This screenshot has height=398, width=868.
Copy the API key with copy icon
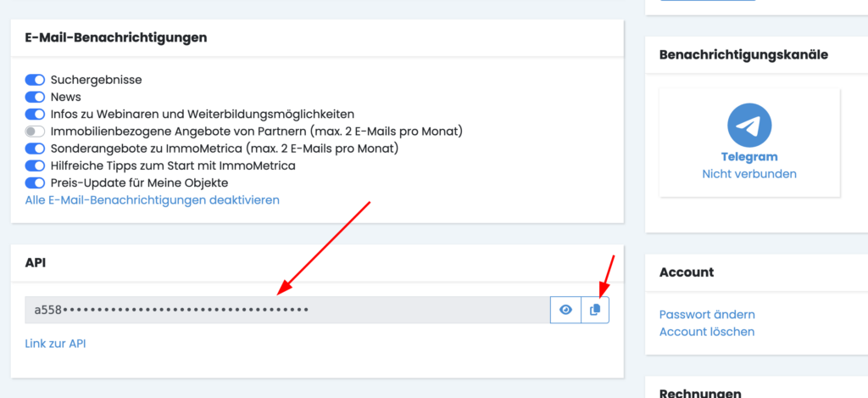pos(595,311)
